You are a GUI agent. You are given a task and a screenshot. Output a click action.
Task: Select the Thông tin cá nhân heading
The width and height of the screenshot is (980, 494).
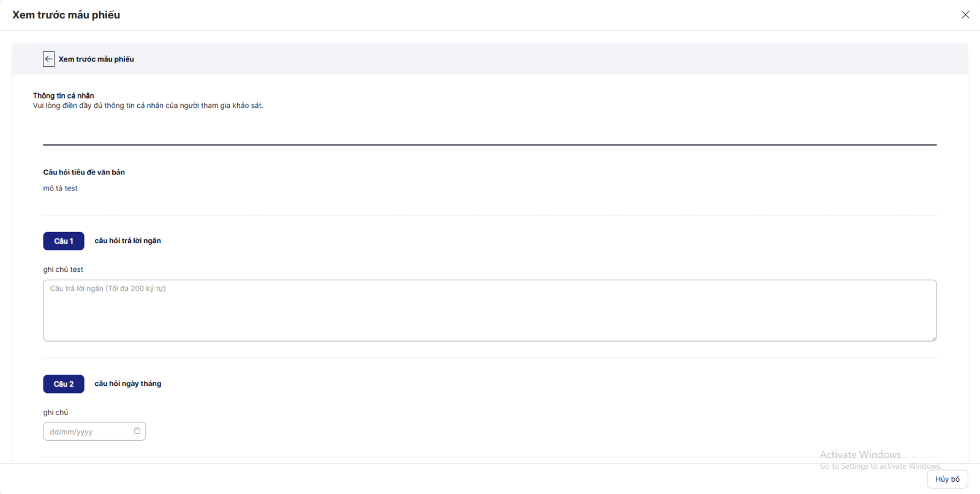(x=64, y=95)
